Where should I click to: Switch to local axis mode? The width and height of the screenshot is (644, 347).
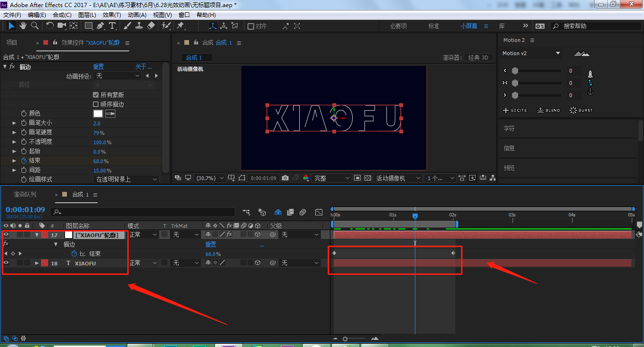[x=213, y=26]
